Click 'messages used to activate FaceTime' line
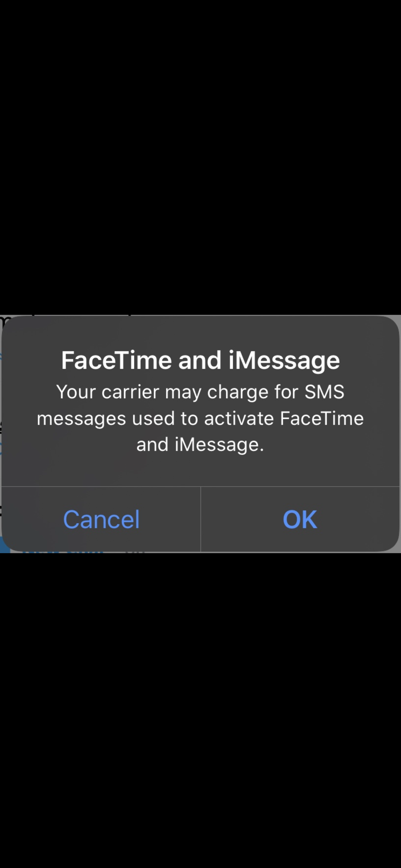This screenshot has height=868, width=401. pos(200,418)
